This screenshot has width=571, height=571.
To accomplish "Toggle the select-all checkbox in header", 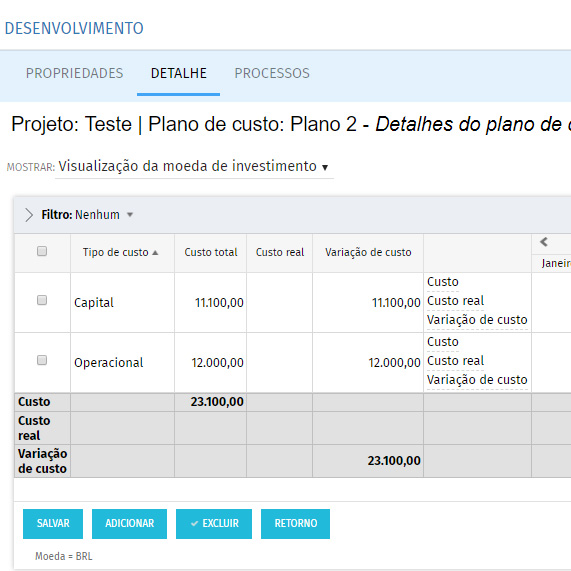I will (x=42, y=251).
